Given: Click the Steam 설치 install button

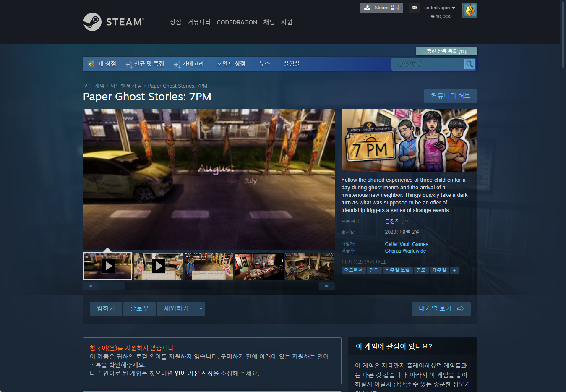Looking at the screenshot, I should [x=381, y=8].
